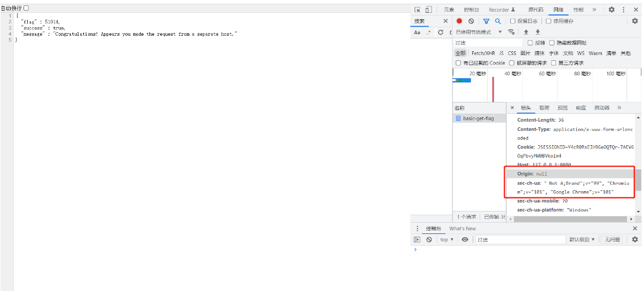Screen dimensions: 644x291
Task: Clear the console with the circle-slash icon
Action: tap(429, 240)
